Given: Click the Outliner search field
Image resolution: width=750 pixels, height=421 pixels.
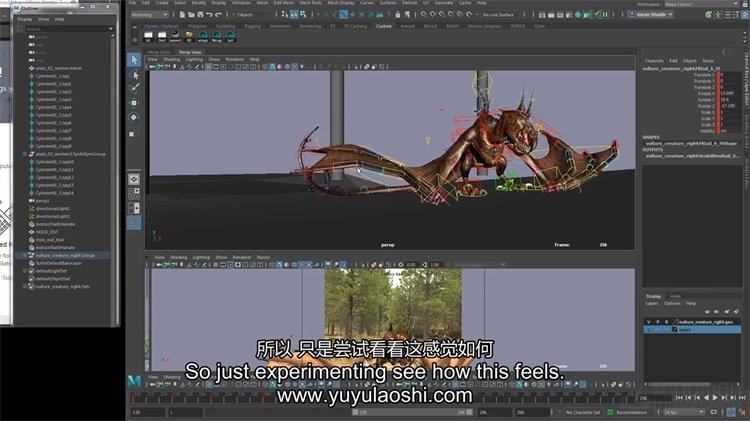Looking at the screenshot, I should 67,29.
